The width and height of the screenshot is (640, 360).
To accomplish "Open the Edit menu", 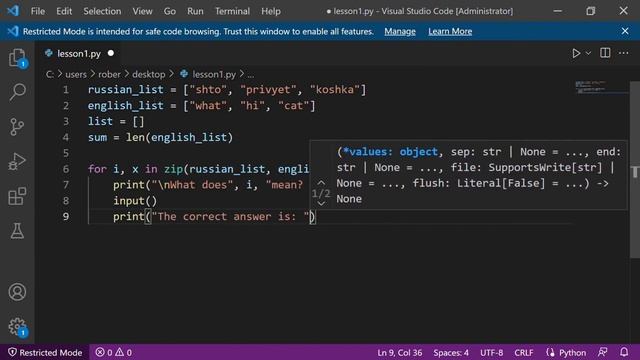I will (x=64, y=11).
